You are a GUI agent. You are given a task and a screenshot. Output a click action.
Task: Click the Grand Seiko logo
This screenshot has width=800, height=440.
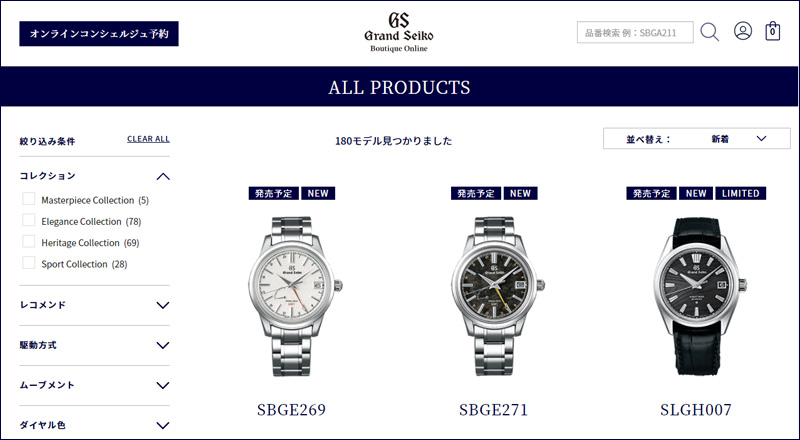[399, 32]
